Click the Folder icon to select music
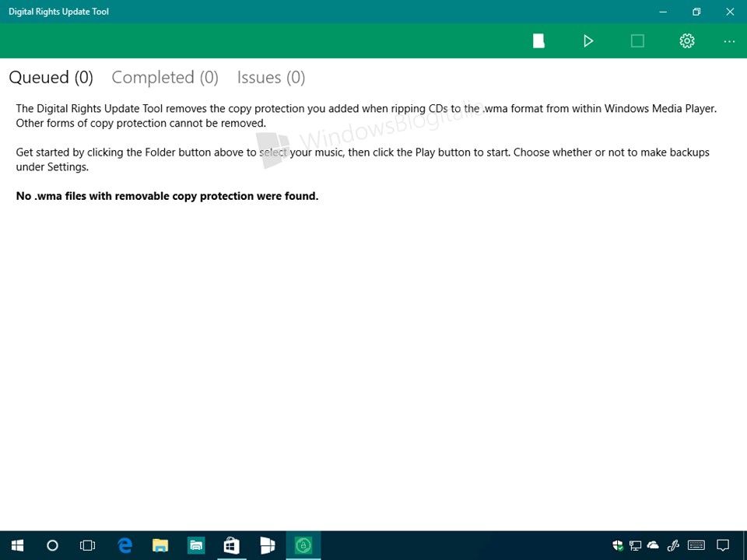Image resolution: width=747 pixels, height=560 pixels. [x=538, y=41]
